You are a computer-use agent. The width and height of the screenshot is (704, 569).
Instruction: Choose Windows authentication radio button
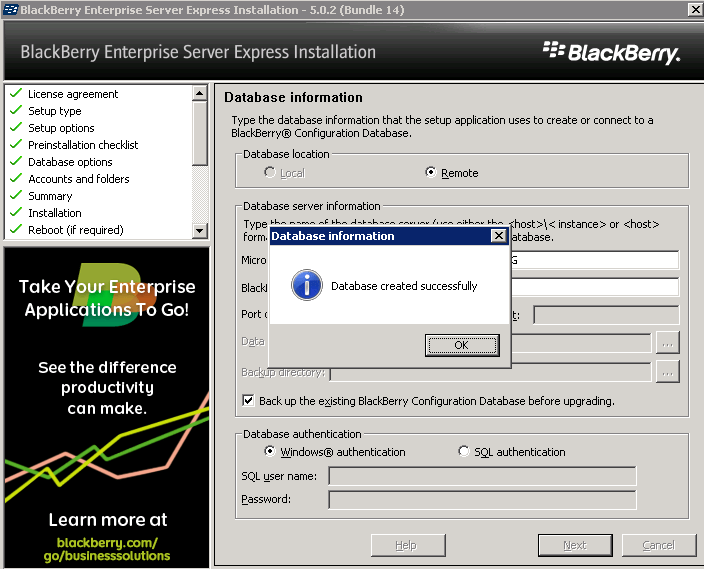click(270, 452)
